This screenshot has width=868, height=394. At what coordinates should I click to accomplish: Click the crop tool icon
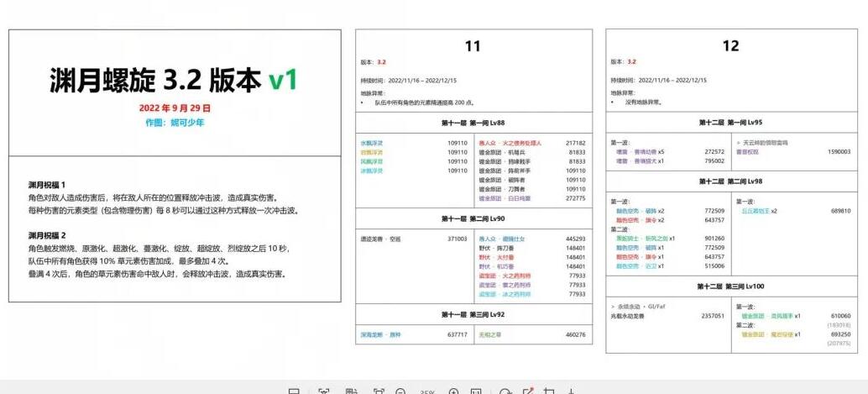549,391
